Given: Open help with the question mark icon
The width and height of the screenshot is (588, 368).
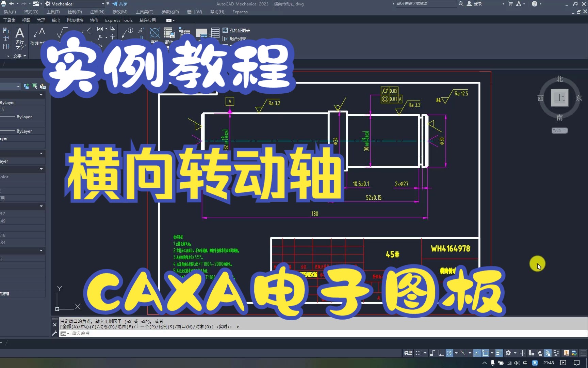Looking at the screenshot, I should click(535, 4).
